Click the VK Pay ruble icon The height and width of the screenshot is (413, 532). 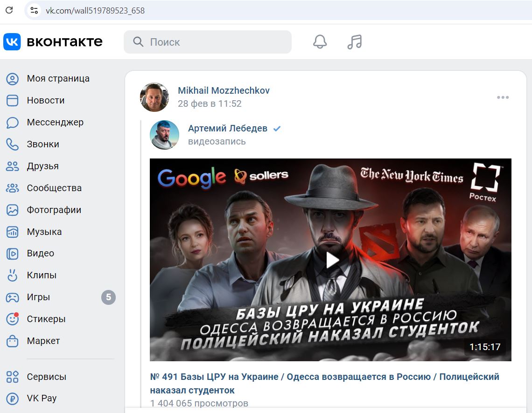[x=13, y=399]
